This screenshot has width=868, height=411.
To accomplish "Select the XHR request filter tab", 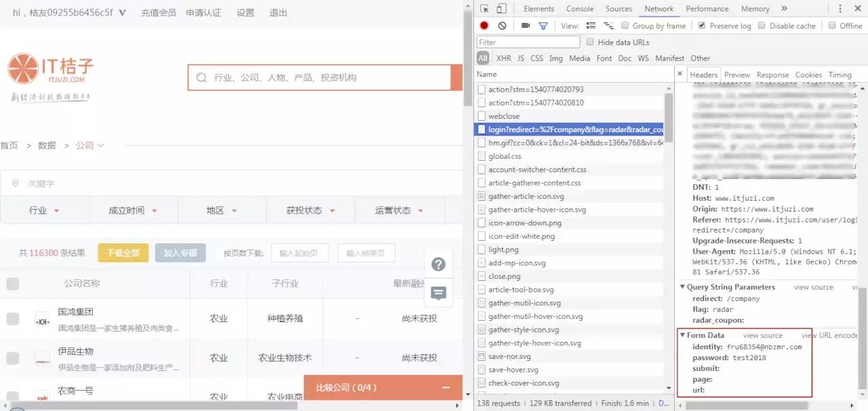I will tap(503, 58).
